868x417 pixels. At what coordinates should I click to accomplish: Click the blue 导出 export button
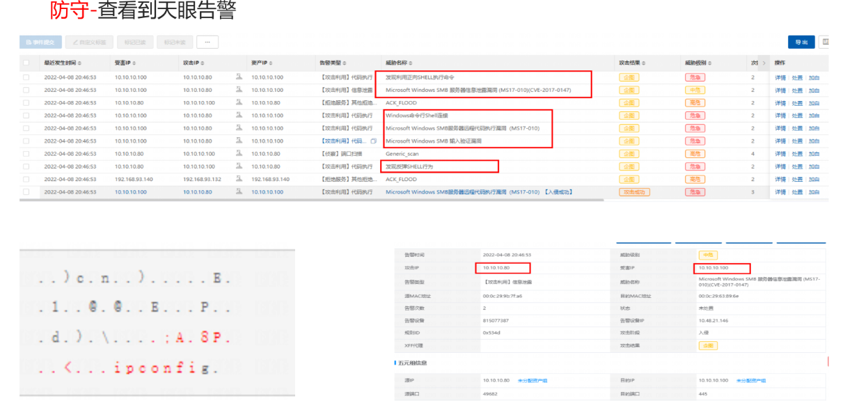(x=801, y=42)
